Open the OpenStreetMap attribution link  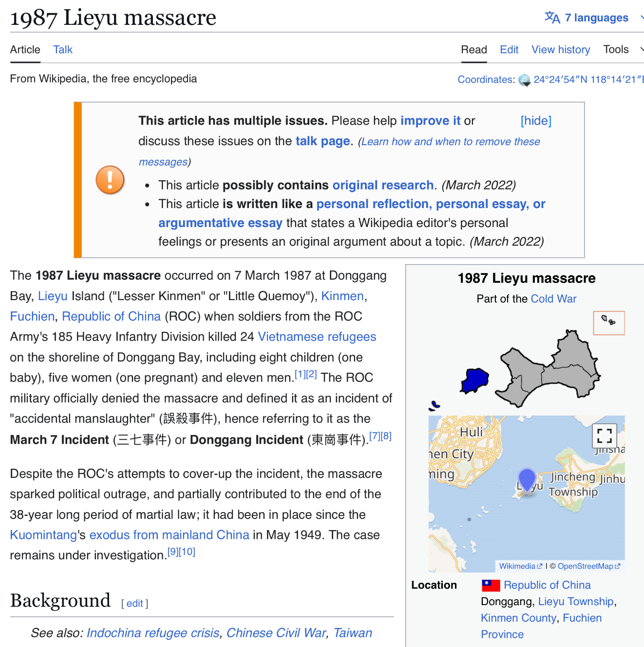[589, 566]
